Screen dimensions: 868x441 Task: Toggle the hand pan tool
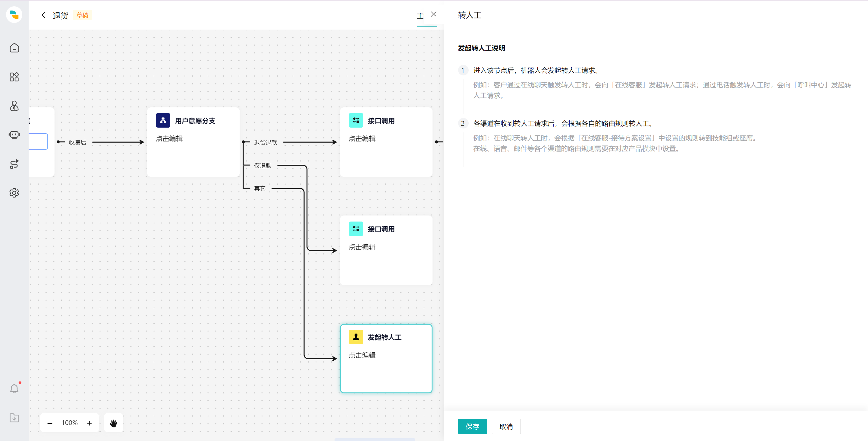(x=114, y=423)
